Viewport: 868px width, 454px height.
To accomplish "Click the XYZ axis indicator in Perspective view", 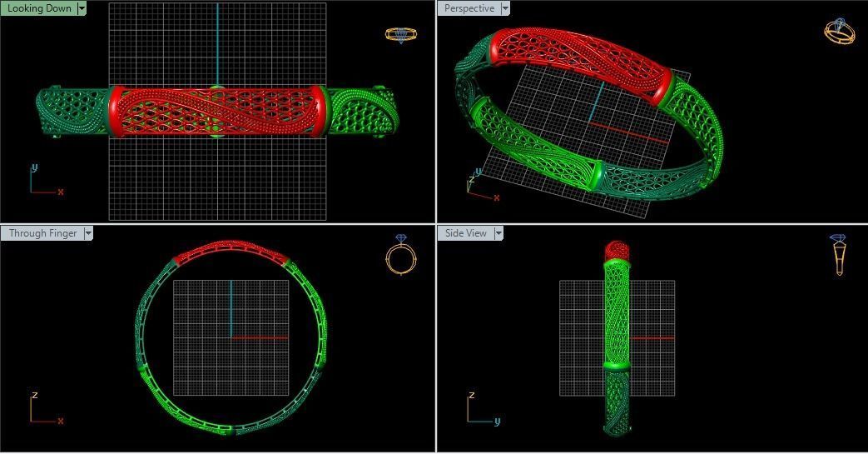I will pos(484,186).
